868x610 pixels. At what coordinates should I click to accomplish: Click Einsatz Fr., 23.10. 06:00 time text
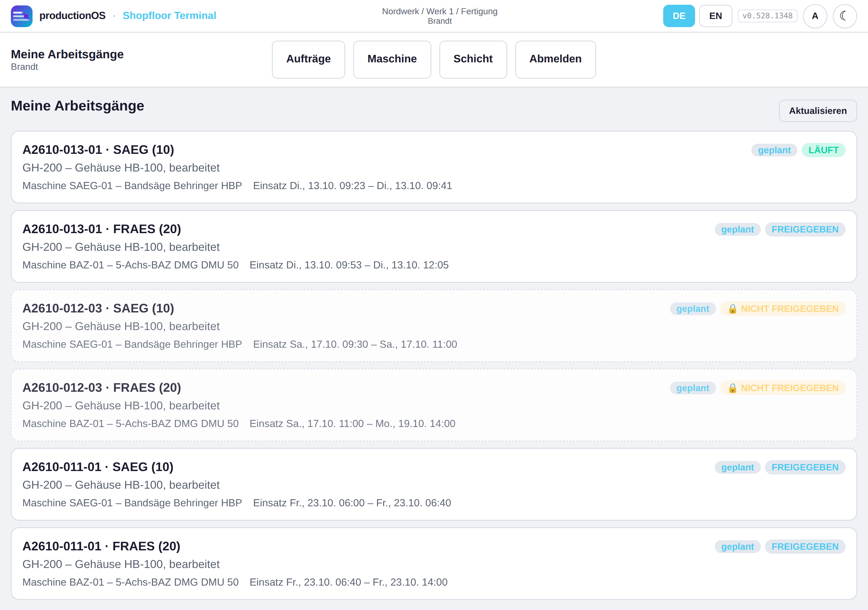pyautogui.click(x=352, y=503)
